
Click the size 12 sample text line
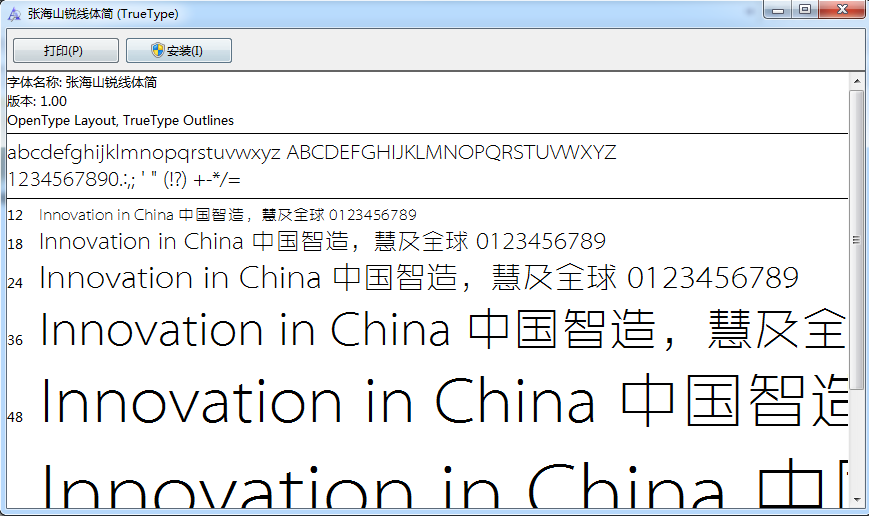[228, 214]
